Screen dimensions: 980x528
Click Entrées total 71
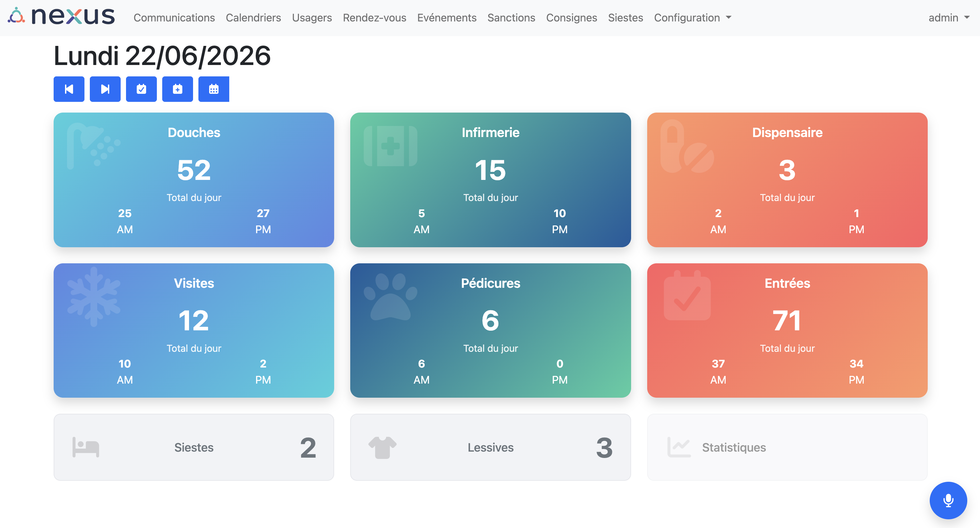click(x=787, y=320)
